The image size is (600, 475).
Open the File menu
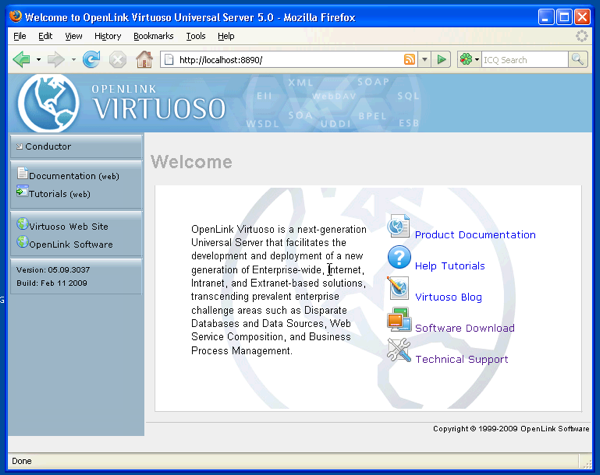click(x=20, y=36)
